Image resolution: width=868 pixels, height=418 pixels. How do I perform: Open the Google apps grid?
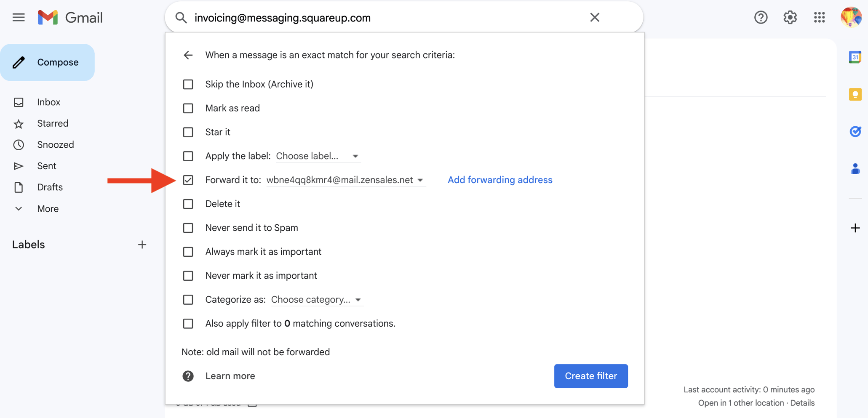coord(819,17)
